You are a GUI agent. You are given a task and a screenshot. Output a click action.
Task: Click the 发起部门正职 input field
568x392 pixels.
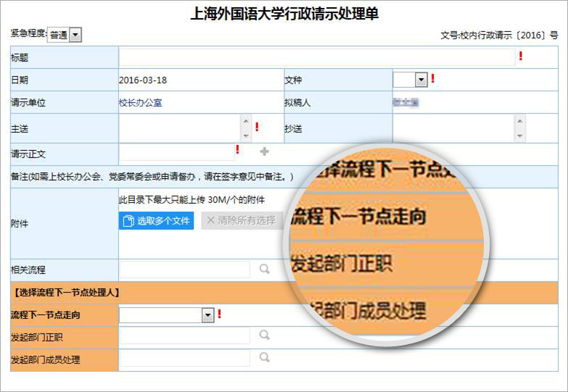[x=185, y=336]
